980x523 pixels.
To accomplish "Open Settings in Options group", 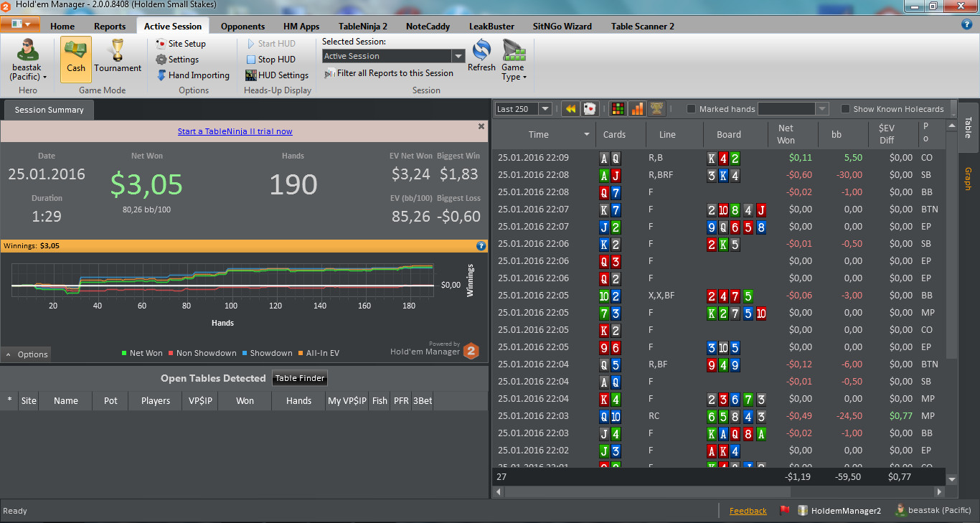I will click(177, 60).
